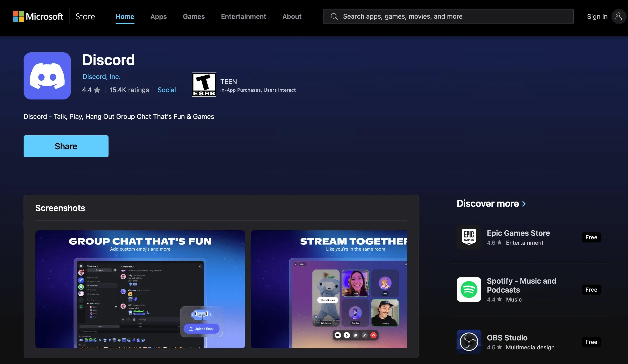The width and height of the screenshot is (628, 364).
Task: Open the Epic Games Store icon
Action: [x=469, y=237]
